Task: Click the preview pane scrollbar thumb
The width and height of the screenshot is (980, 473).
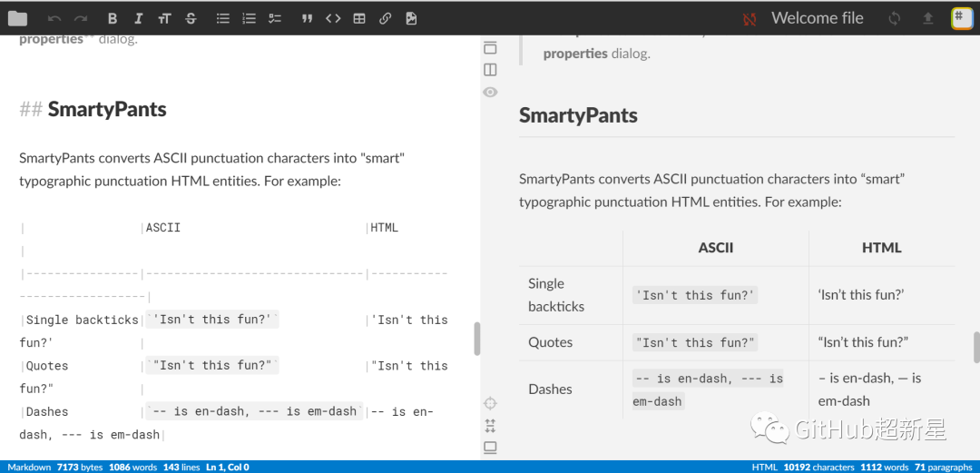Action: point(976,347)
